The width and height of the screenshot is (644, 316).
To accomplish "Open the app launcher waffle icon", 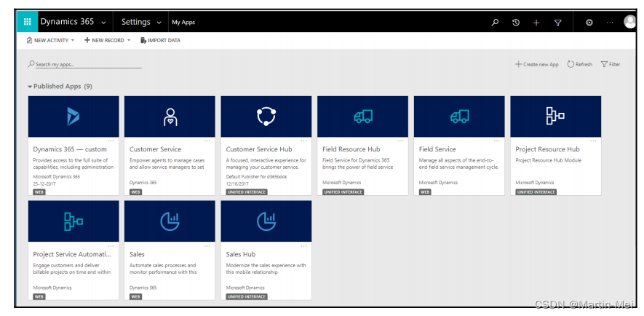I will click(28, 22).
